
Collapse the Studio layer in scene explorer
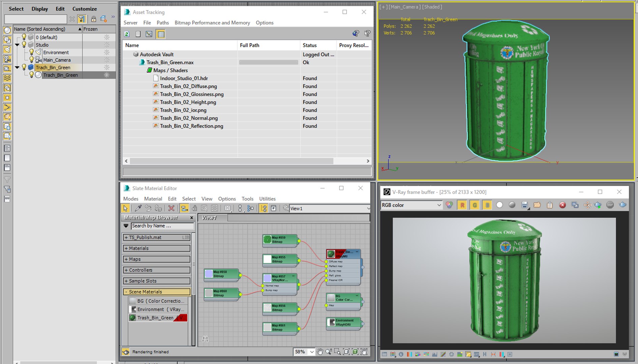tap(17, 45)
